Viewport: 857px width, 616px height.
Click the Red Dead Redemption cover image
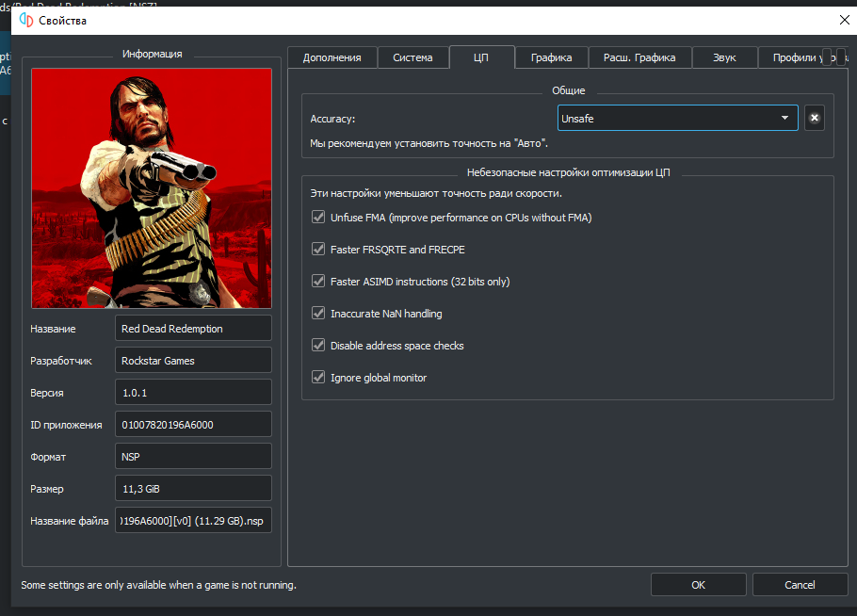click(x=152, y=188)
